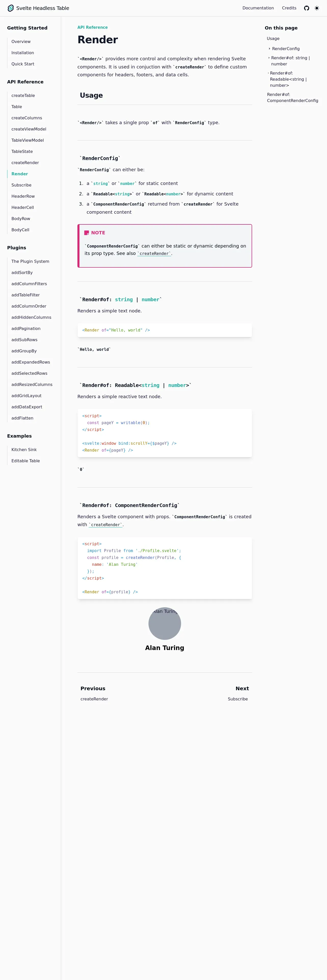This screenshot has width=327, height=980.
Task: Open Kitchen Sink example
Action: point(24,450)
